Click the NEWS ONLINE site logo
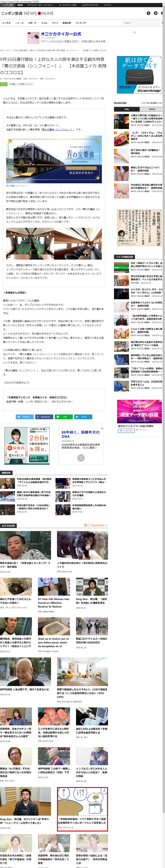The height and width of the screenshot is (868, 165). [x=27, y=13]
